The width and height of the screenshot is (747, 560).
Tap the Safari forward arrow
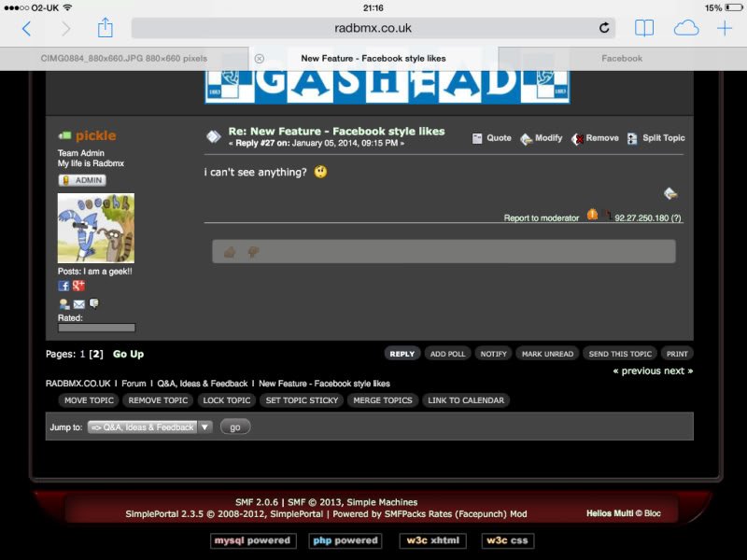tap(65, 29)
